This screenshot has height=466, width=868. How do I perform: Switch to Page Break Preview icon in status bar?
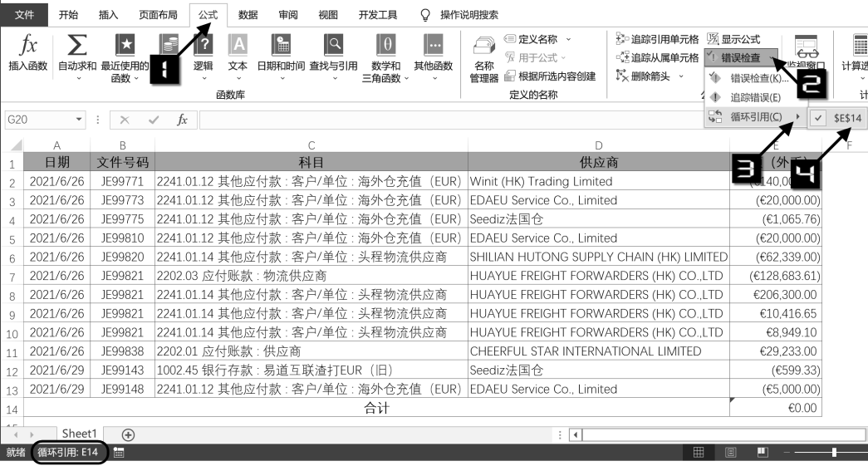point(763,453)
